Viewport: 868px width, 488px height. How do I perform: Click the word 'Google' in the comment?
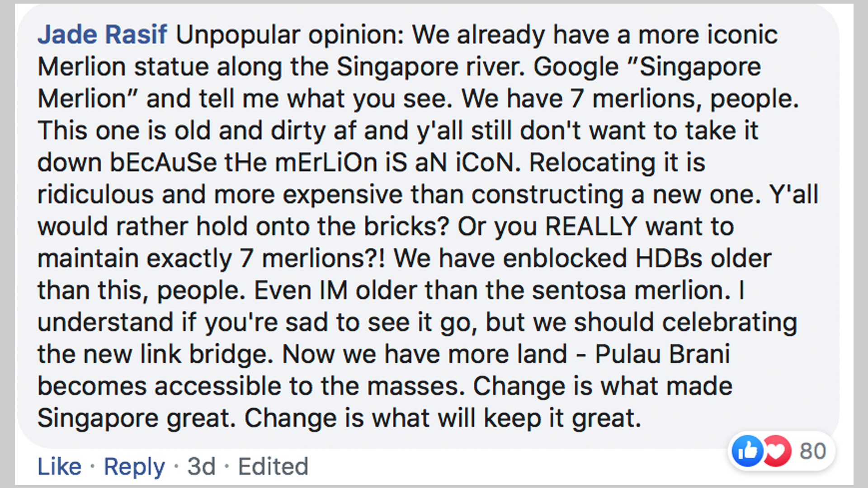tap(576, 67)
